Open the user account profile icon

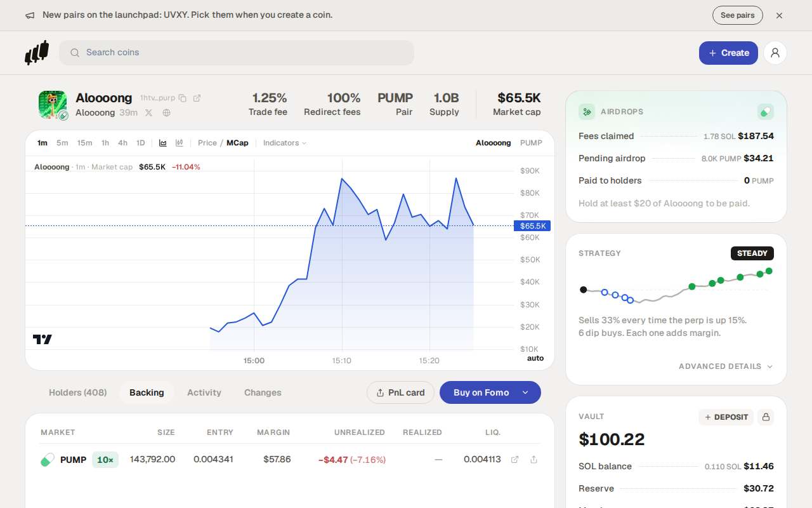(775, 53)
